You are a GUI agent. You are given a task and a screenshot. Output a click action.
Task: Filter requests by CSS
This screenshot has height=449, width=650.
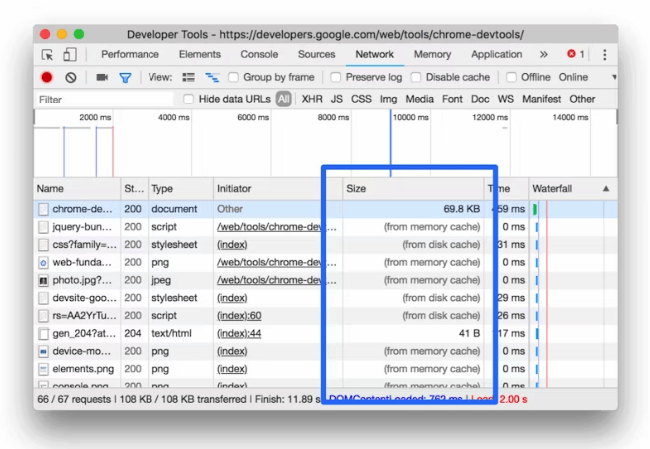click(x=361, y=99)
